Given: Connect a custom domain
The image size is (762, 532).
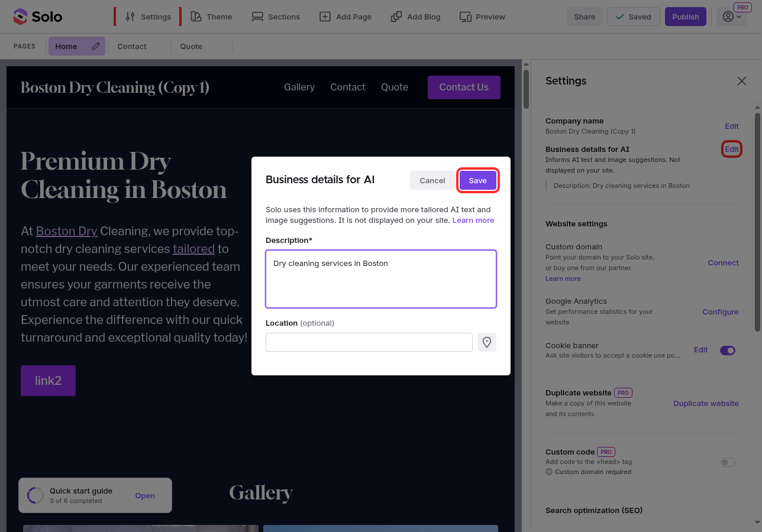Looking at the screenshot, I should pos(723,262).
